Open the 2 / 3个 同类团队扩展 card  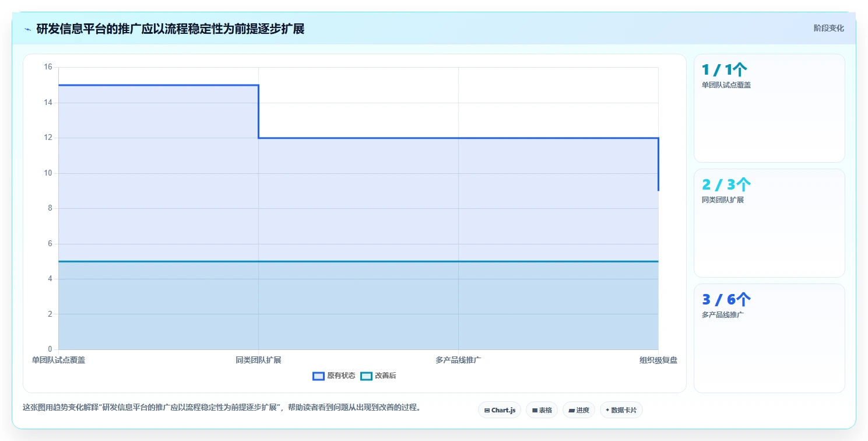coord(769,223)
